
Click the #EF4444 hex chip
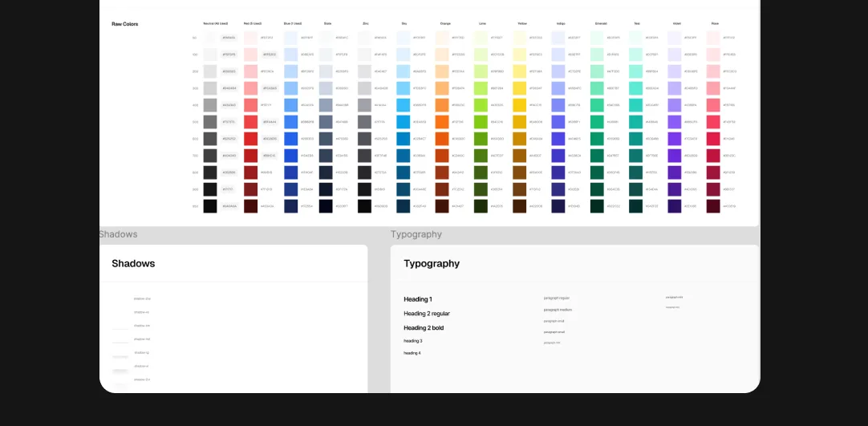click(270, 122)
